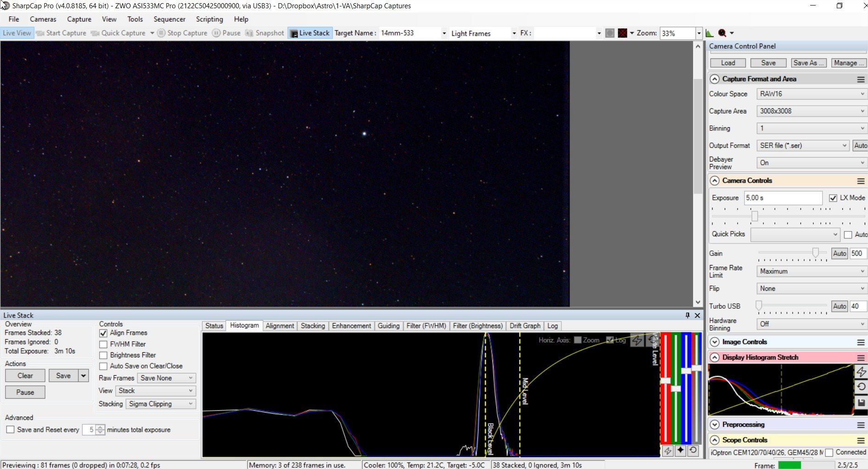Viewport: 868px width, 469px height.
Task: Click the red colour balance slider
Action: click(x=666, y=381)
